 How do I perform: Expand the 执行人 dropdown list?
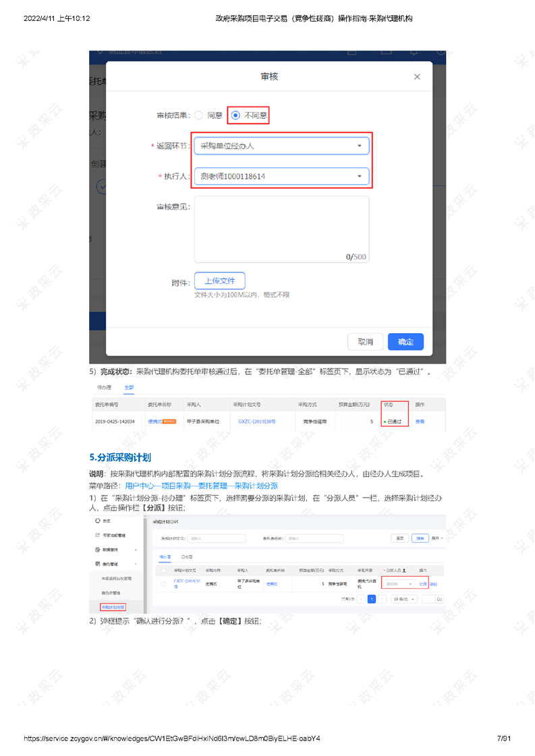click(281, 177)
